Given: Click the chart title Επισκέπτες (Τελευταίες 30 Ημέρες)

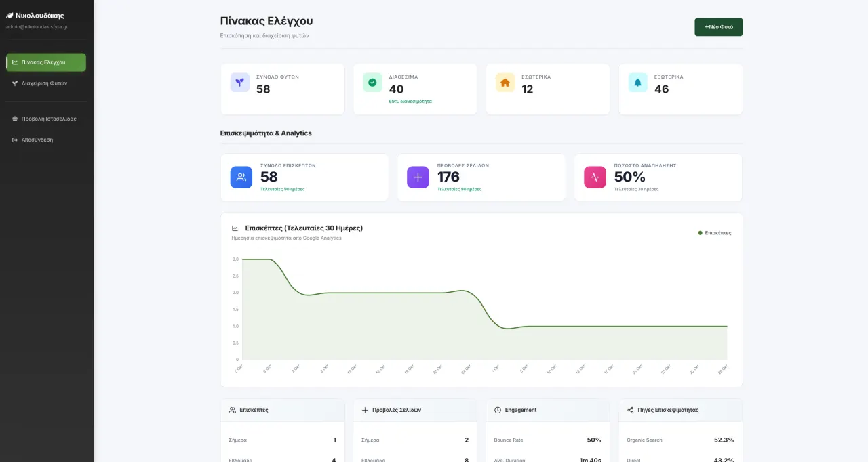Looking at the screenshot, I should [x=304, y=228].
